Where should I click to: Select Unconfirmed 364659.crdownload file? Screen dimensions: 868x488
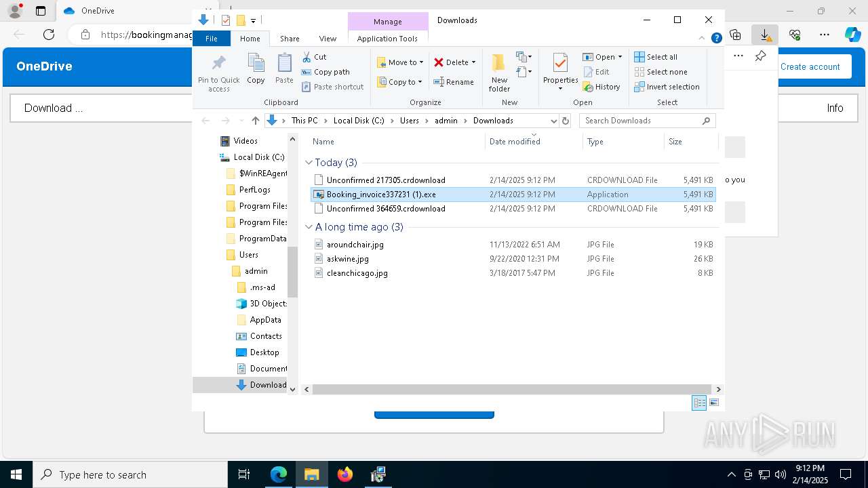pos(513,209)
